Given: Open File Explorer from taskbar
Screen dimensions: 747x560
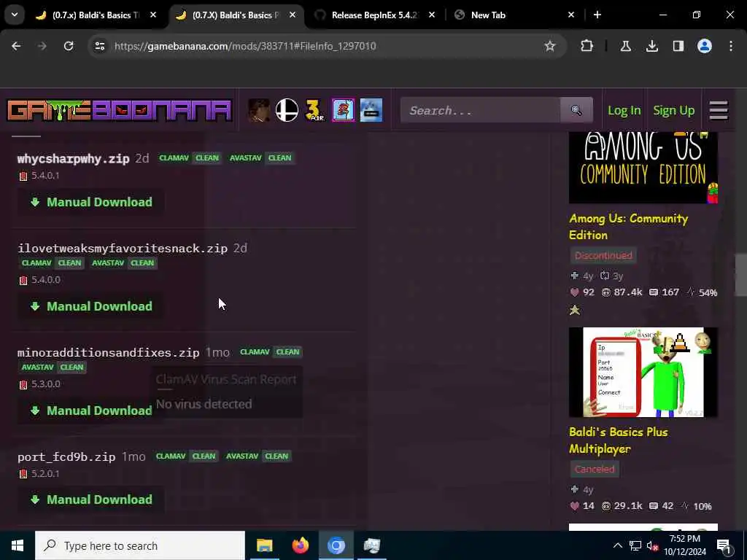Looking at the screenshot, I should (264, 545).
